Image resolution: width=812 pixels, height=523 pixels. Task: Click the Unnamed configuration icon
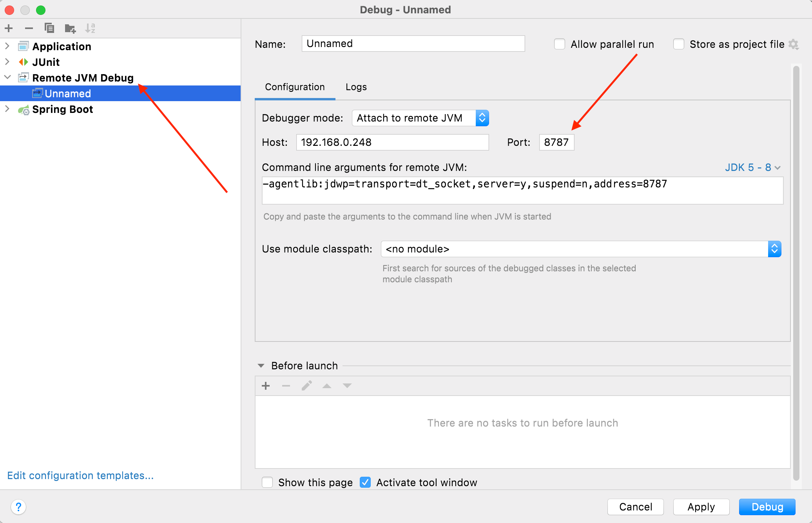[x=37, y=93]
